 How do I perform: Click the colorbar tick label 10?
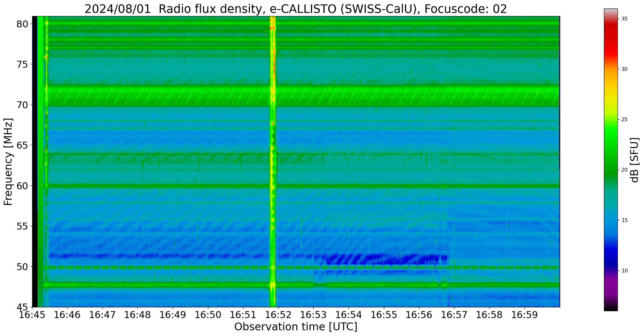tap(624, 271)
